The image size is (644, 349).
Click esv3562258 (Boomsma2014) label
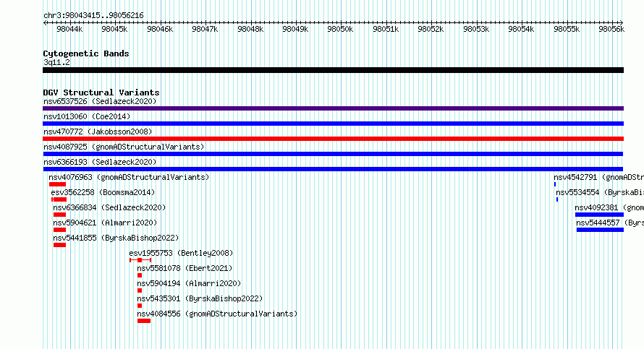(103, 192)
